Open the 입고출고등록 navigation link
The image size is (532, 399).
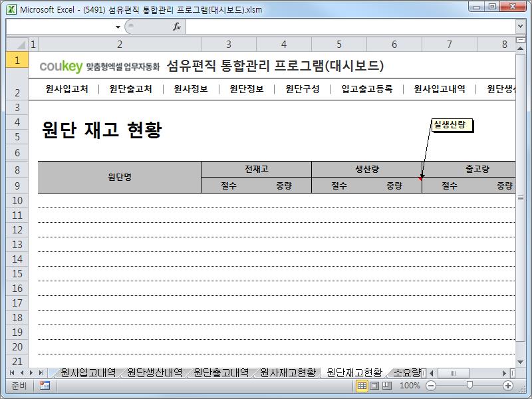coord(367,89)
